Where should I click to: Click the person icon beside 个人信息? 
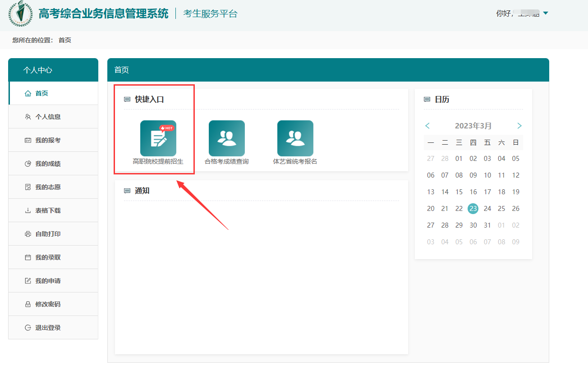28,117
